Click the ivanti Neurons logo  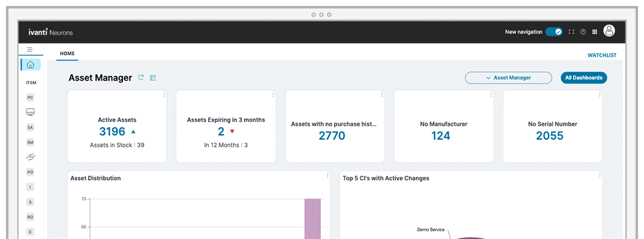tap(51, 32)
